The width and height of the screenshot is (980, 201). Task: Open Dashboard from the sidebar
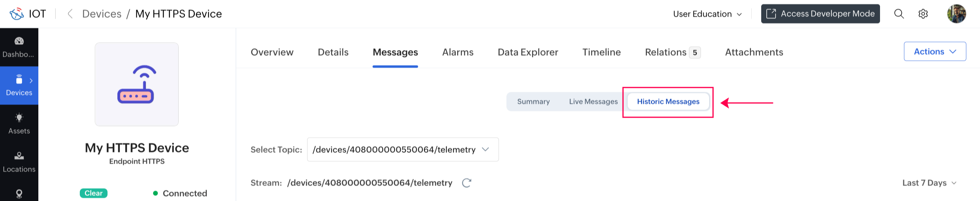pos(19,47)
